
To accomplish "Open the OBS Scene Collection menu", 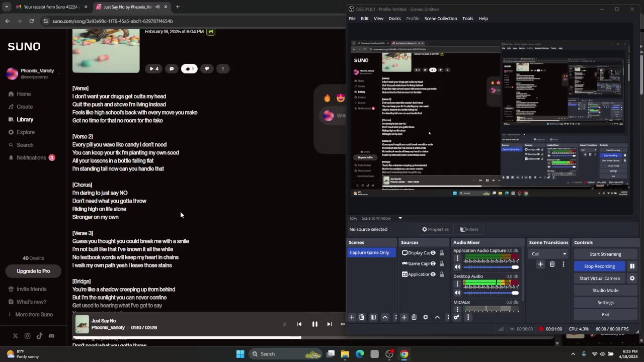I will pos(440,19).
